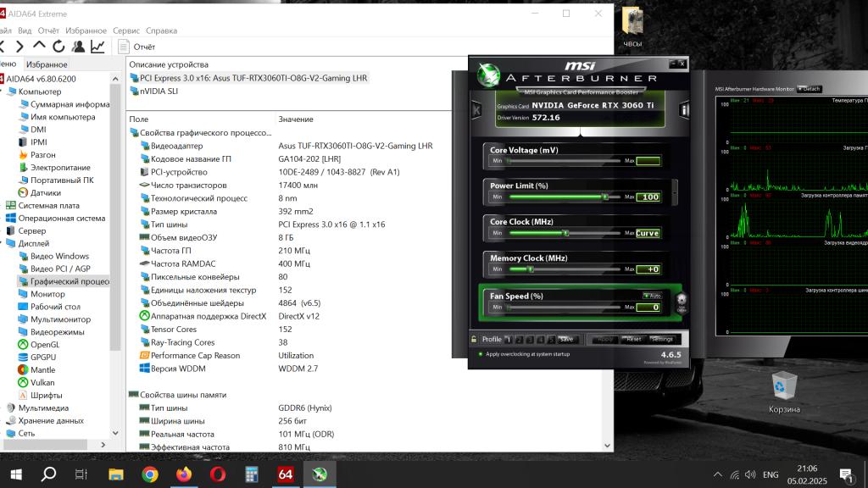This screenshot has height=488, width=868.
Task: Toggle the profile lock icon in Afterburner
Action: (474, 339)
